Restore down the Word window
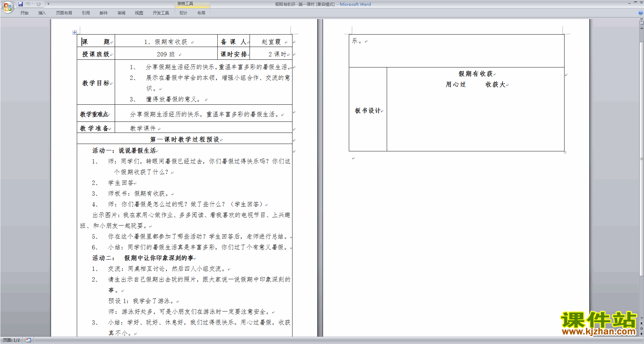644x344 pixels. [635, 3]
